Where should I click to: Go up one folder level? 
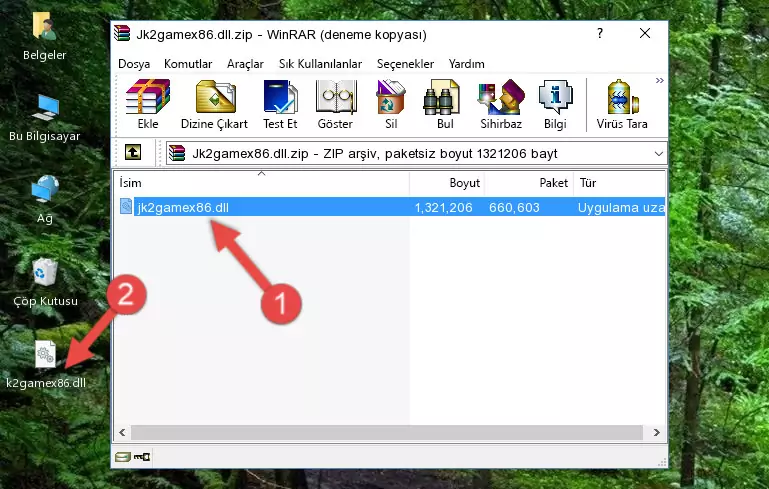coord(133,153)
